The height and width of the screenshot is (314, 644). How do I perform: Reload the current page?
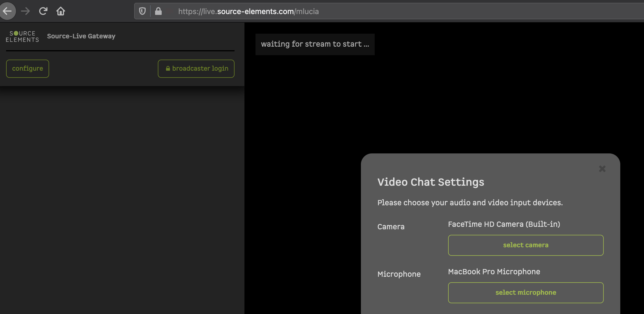coord(43,11)
